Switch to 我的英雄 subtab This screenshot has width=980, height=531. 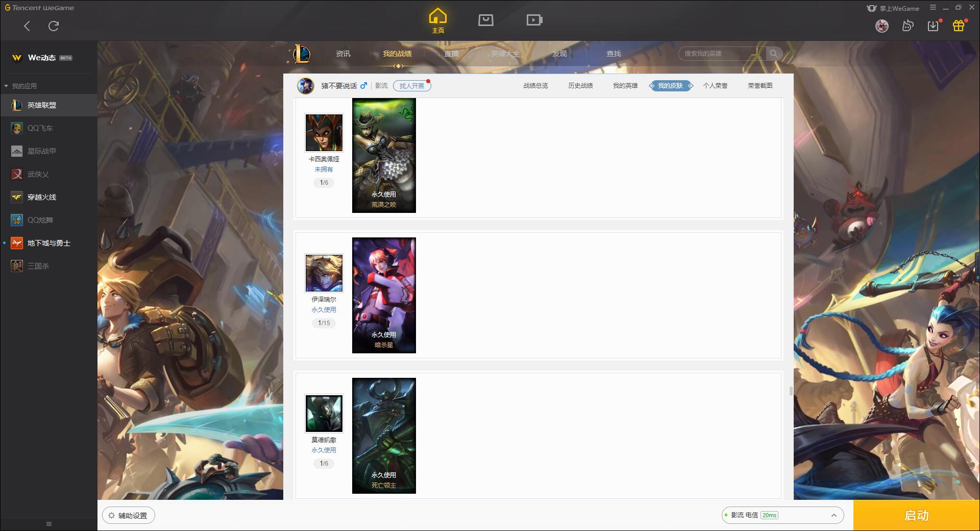(625, 86)
